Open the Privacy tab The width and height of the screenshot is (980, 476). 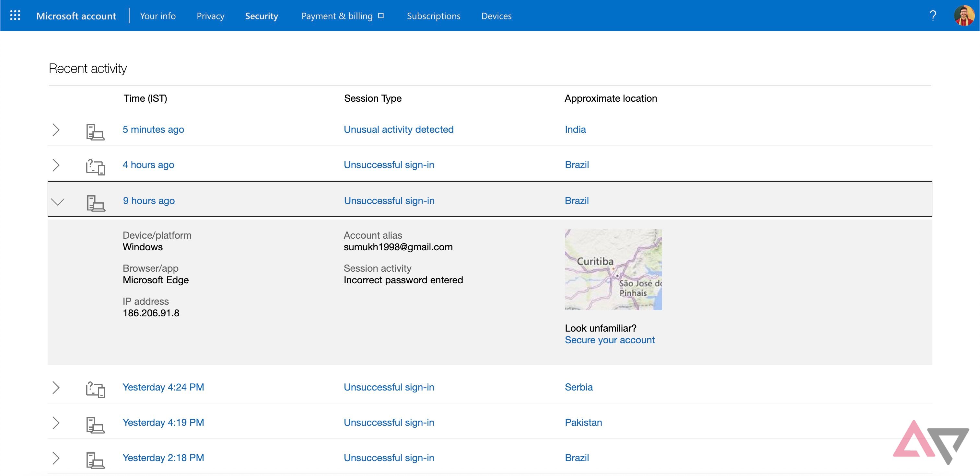click(210, 16)
